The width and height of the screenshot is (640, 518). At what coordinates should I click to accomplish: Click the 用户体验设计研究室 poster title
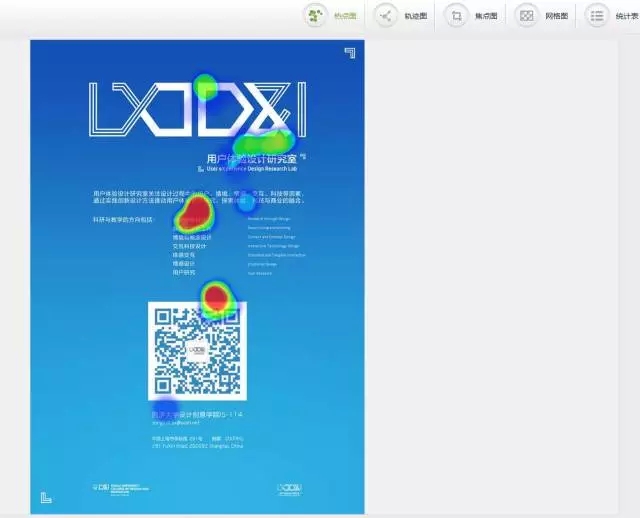[x=251, y=158]
